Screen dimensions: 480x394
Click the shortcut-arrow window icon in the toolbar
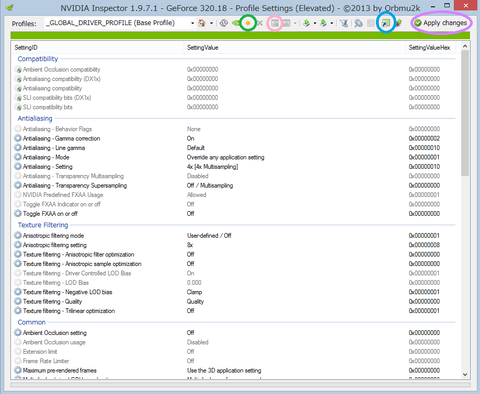click(x=386, y=23)
